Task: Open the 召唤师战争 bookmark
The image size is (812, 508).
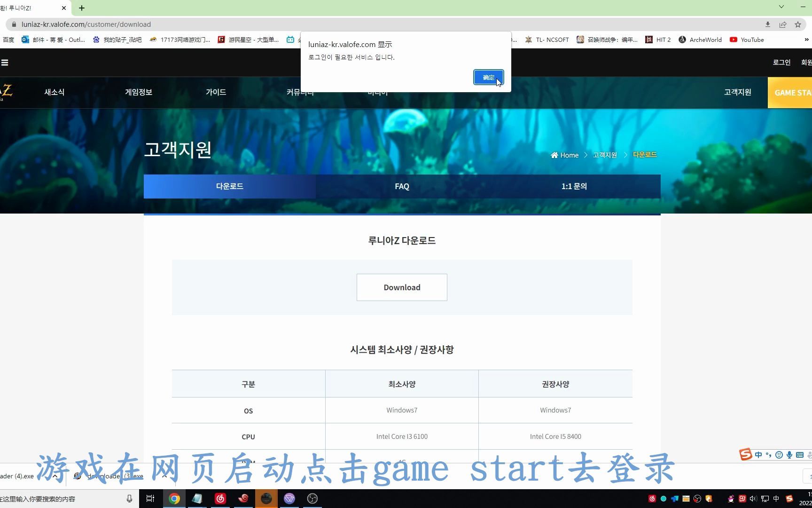Action: click(607, 40)
